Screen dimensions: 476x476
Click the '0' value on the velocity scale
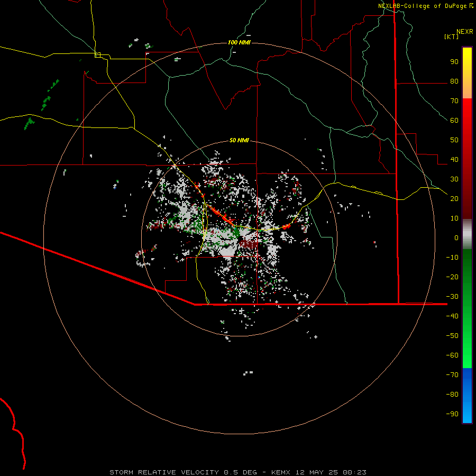[456, 238]
